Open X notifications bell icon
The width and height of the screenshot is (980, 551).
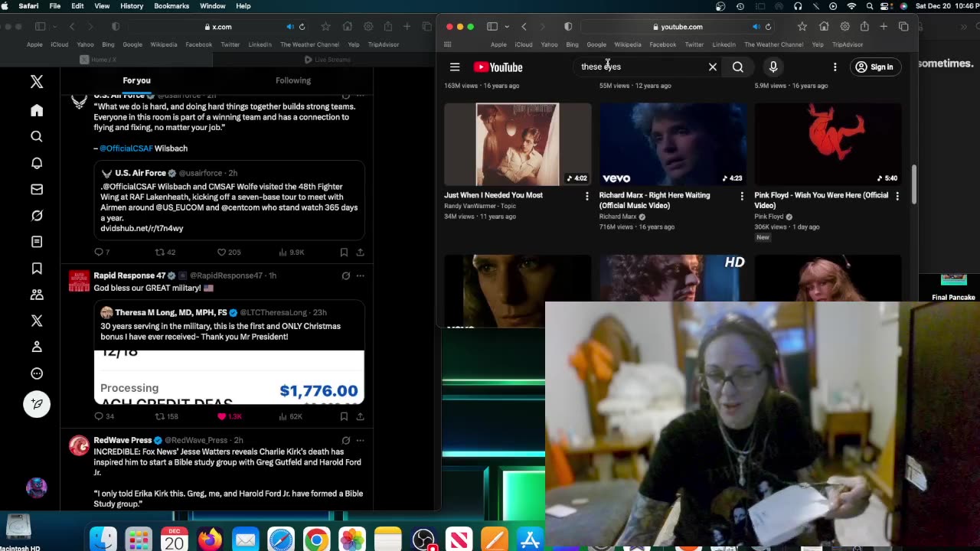pos(37,163)
